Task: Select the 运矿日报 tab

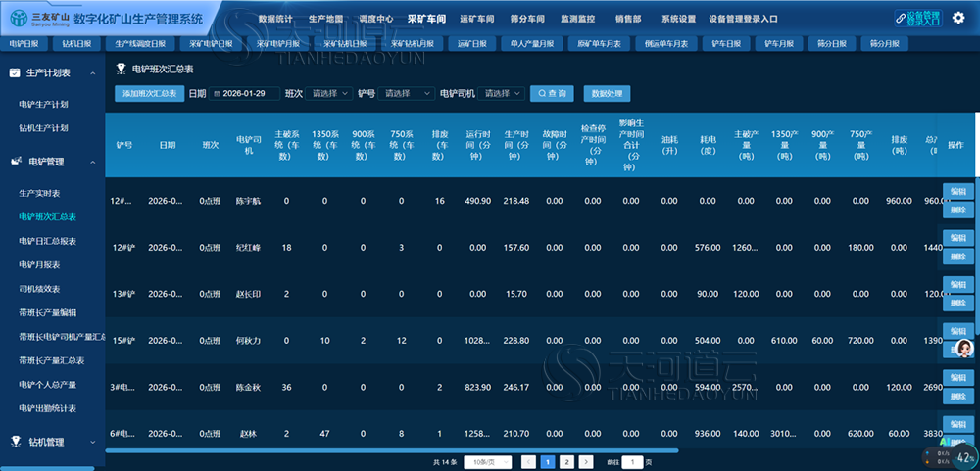Action: click(x=472, y=44)
